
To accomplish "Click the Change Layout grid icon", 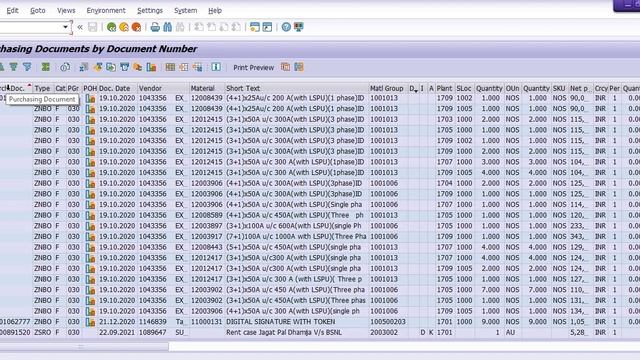I will [170, 67].
